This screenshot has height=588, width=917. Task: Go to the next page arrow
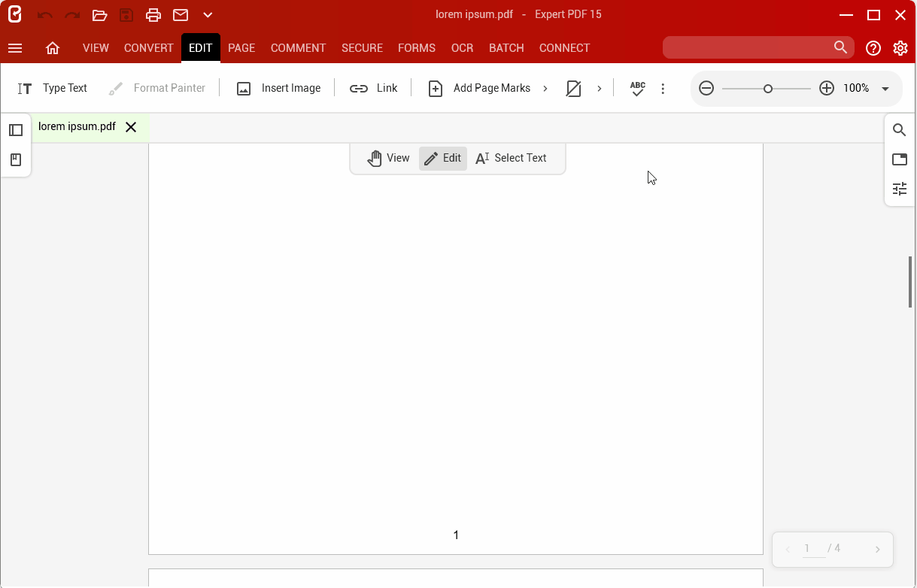(x=877, y=550)
